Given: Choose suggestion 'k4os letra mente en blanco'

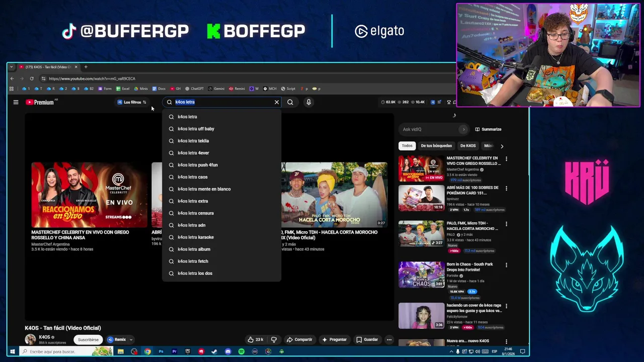Looking at the screenshot, I should click(221, 189).
